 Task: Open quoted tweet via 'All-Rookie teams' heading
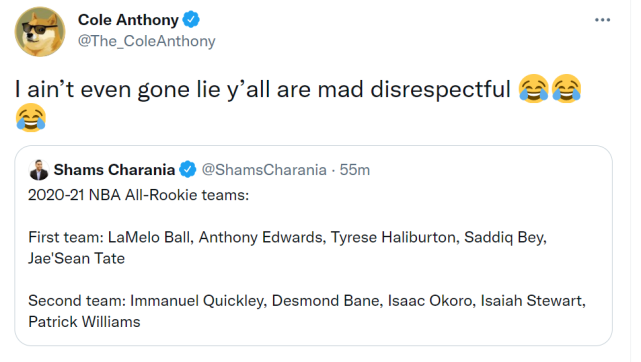pyautogui.click(x=138, y=195)
